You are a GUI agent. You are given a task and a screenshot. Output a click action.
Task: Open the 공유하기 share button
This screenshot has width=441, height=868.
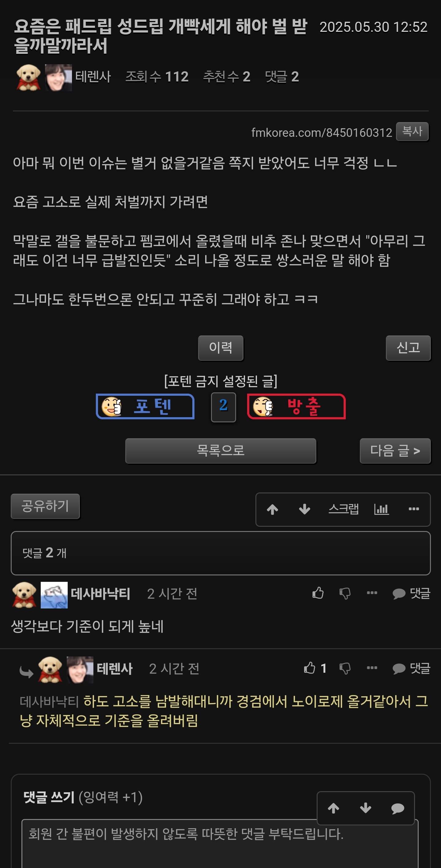pos(45,506)
